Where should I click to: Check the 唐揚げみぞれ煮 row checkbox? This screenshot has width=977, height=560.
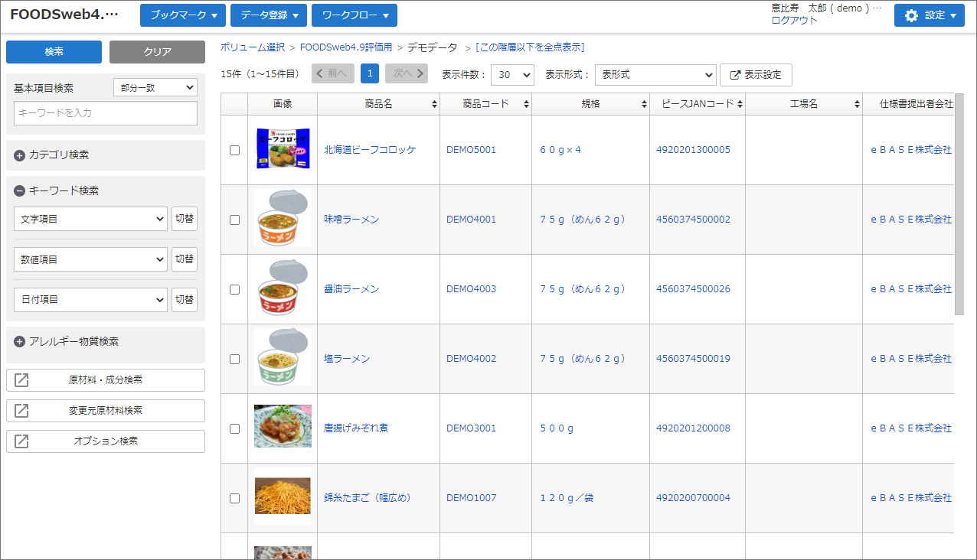click(234, 428)
